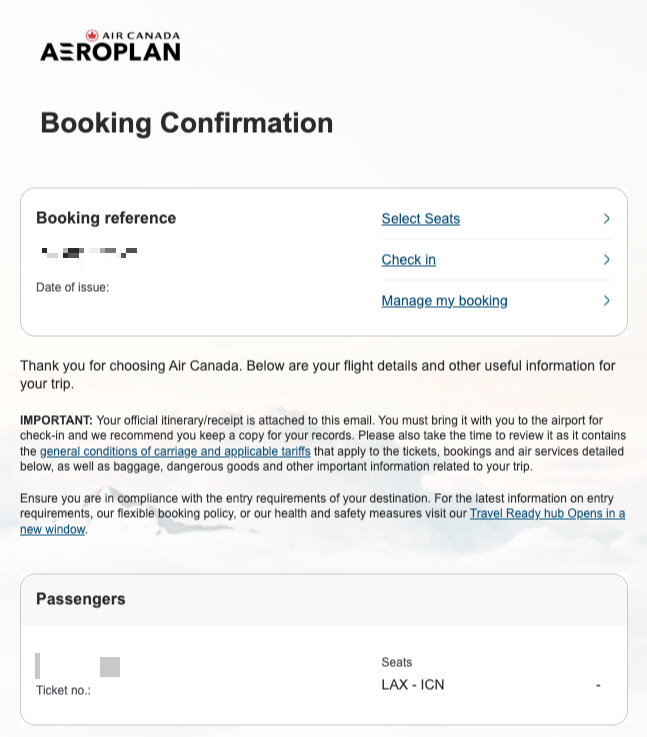647x737 pixels.
Task: Click the Booking reference title
Action: tap(106, 218)
